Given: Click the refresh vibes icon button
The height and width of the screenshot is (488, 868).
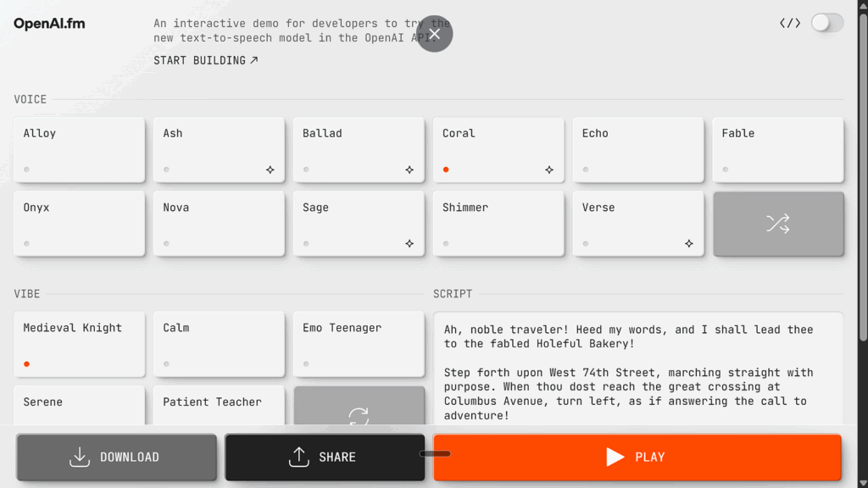Looking at the screenshot, I should point(359,410).
